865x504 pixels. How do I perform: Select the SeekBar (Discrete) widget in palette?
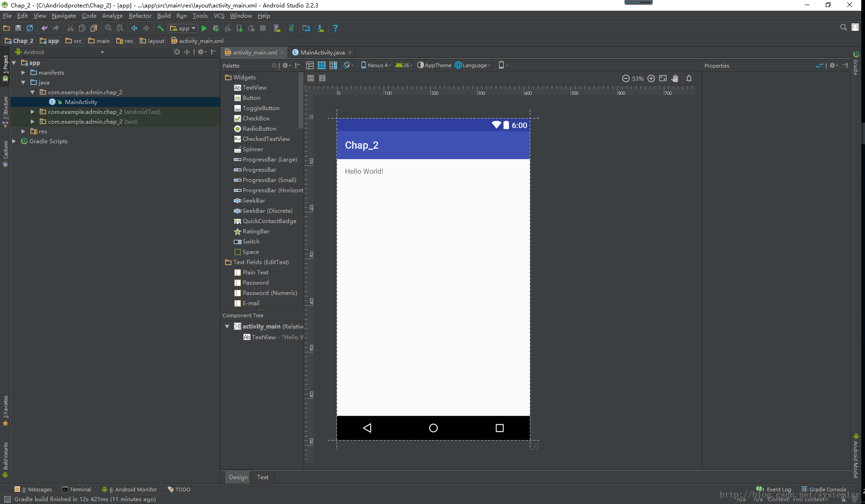pyautogui.click(x=267, y=211)
